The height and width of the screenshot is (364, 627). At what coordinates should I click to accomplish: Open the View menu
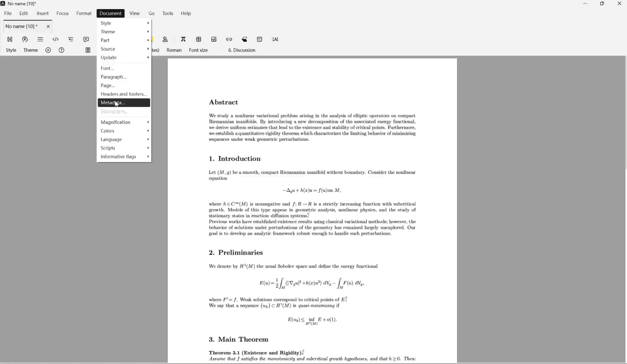[134, 13]
